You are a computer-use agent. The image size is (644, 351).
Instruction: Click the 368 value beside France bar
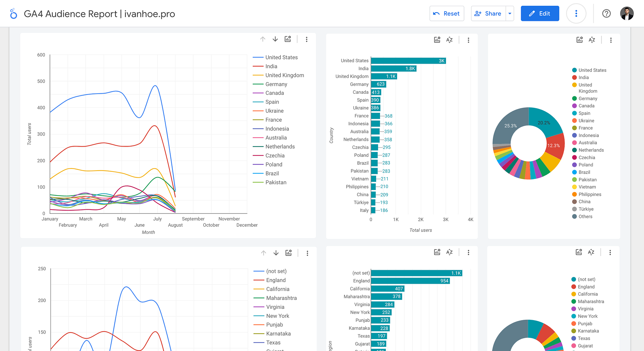coord(388,116)
